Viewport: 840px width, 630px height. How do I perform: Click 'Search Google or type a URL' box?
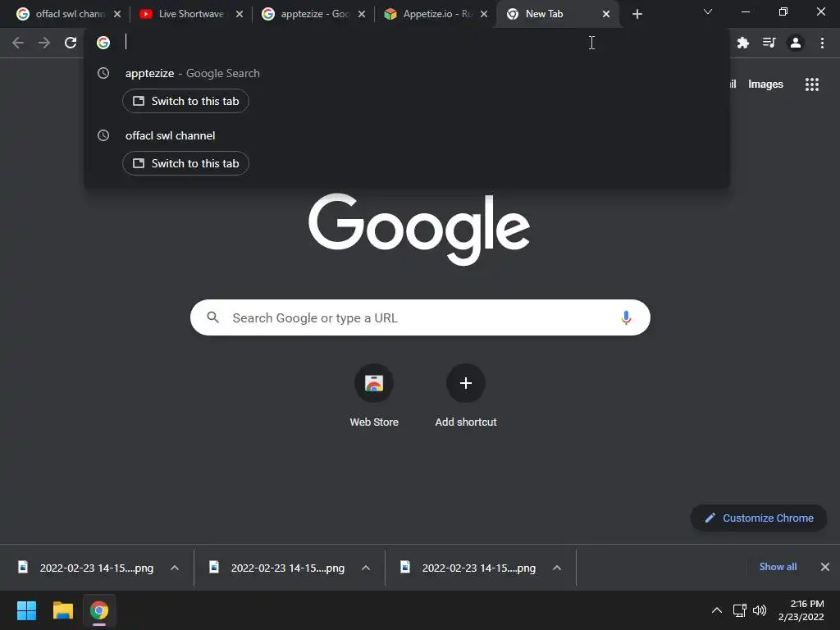pos(420,317)
